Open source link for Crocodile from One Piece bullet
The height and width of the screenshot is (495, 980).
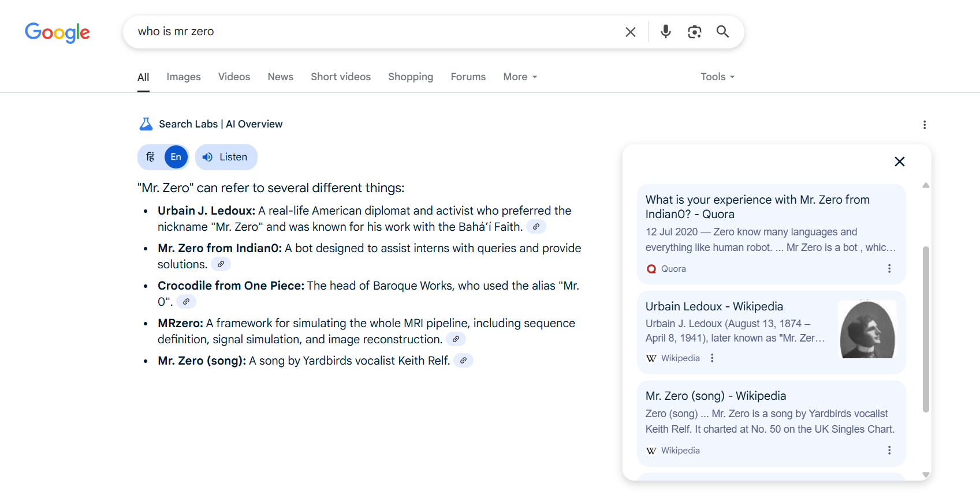[x=186, y=302]
